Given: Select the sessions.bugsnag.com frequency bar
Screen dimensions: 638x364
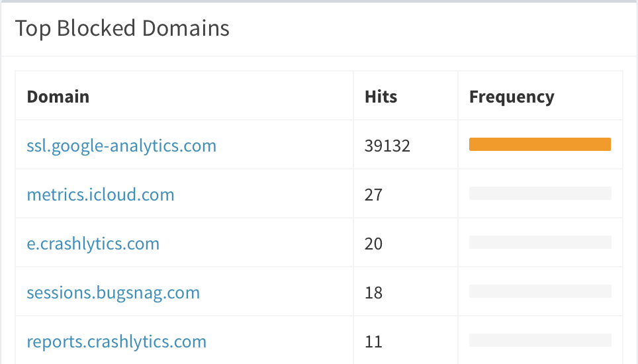Looking at the screenshot, I should 540,291.
